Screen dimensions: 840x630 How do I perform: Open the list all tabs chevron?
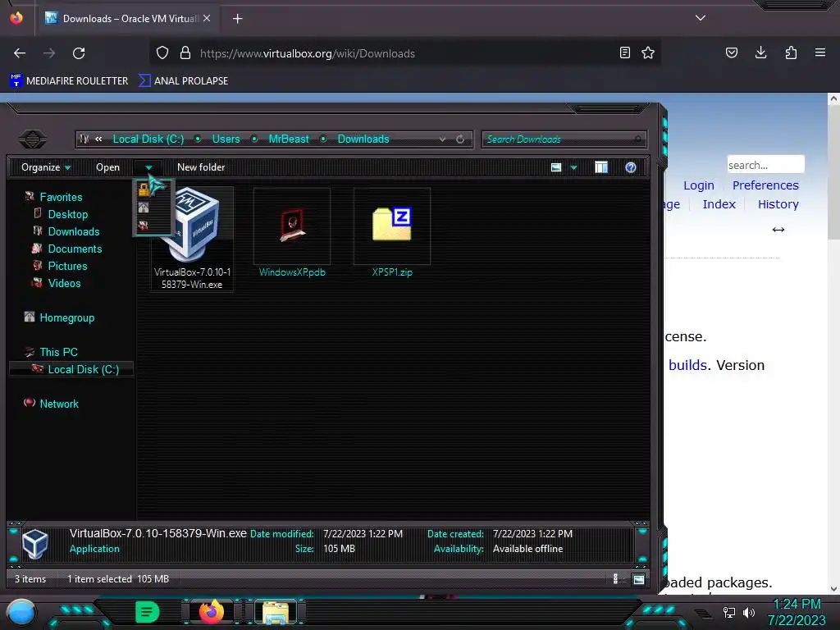[x=701, y=18]
